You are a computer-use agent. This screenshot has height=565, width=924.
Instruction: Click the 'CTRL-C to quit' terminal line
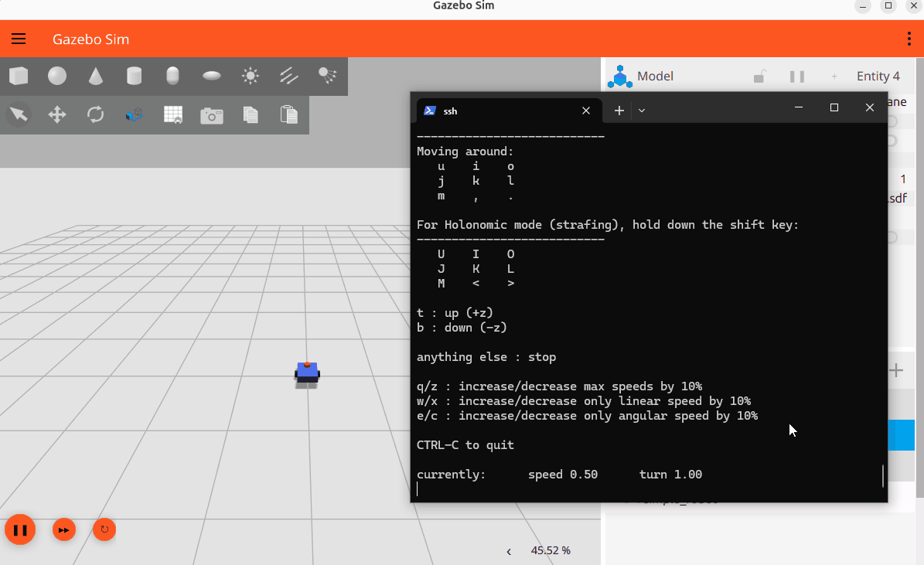click(465, 445)
